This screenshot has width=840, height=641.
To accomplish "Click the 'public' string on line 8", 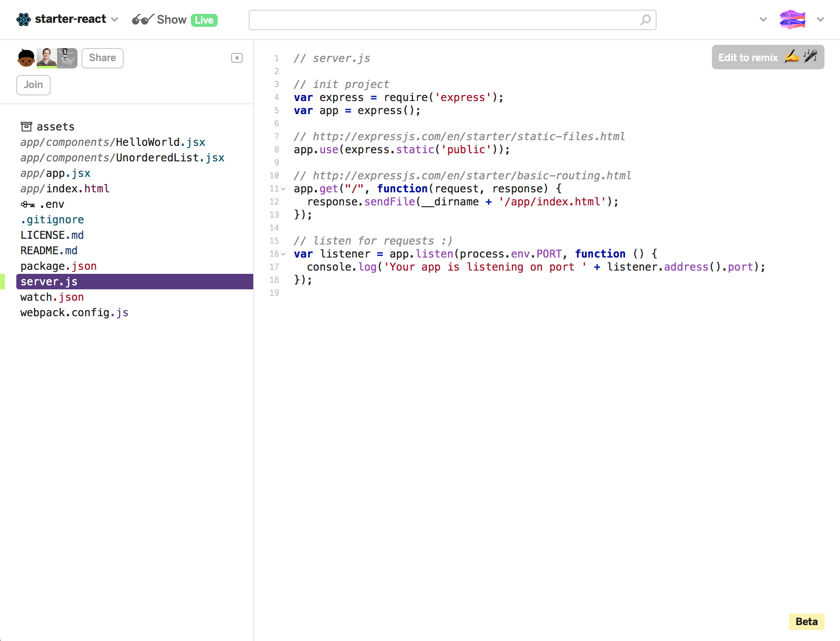I will pyautogui.click(x=466, y=150).
